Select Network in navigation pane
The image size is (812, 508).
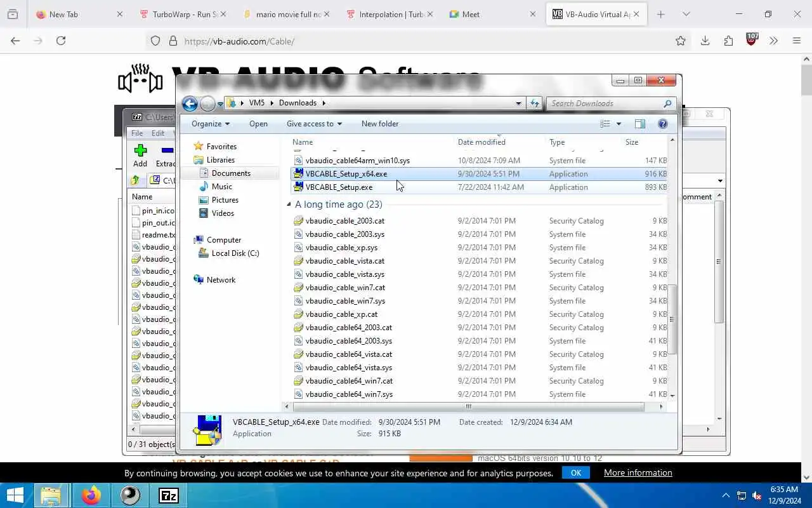pyautogui.click(x=221, y=280)
